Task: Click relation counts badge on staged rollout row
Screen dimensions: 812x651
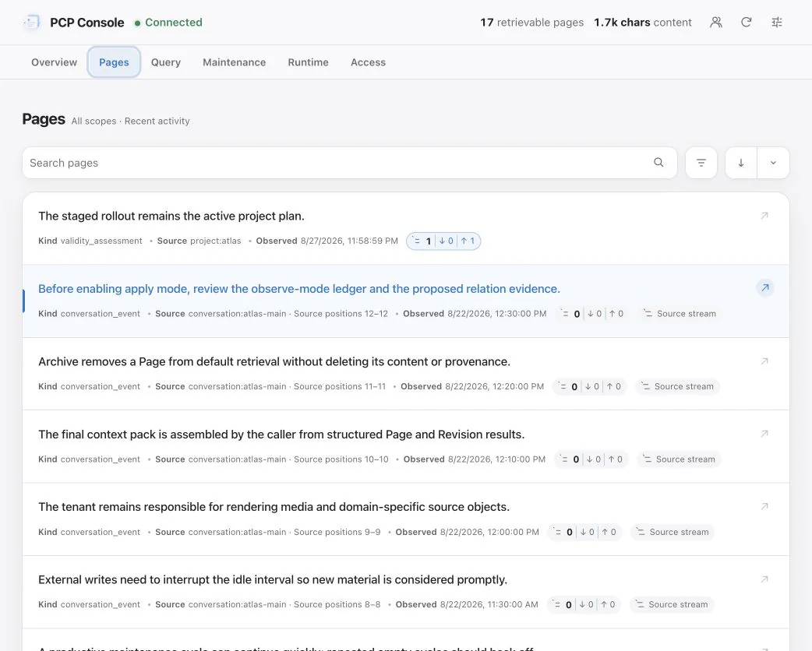Action: 443,241
